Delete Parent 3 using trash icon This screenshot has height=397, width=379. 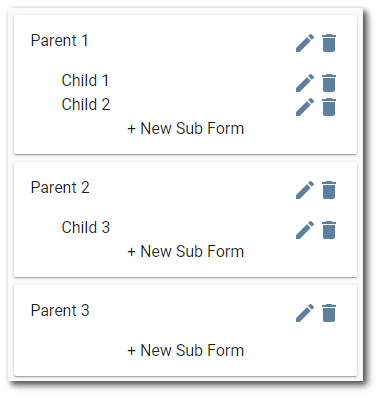pyautogui.click(x=329, y=313)
